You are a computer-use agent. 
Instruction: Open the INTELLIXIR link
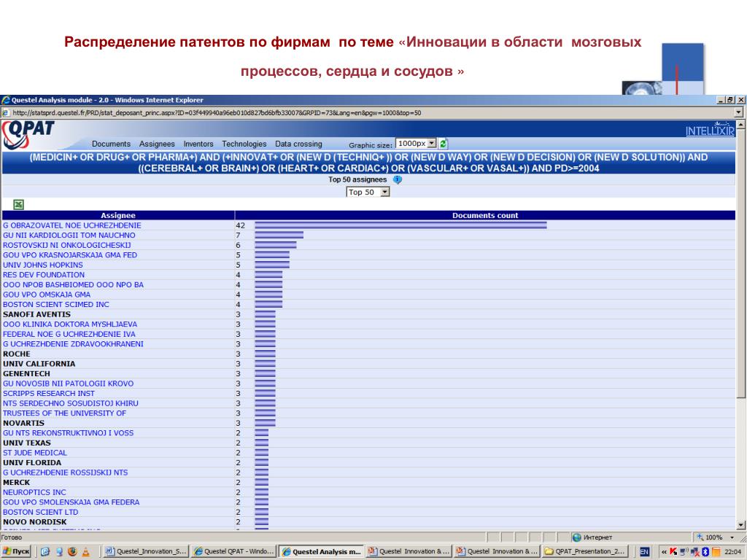[710, 131]
